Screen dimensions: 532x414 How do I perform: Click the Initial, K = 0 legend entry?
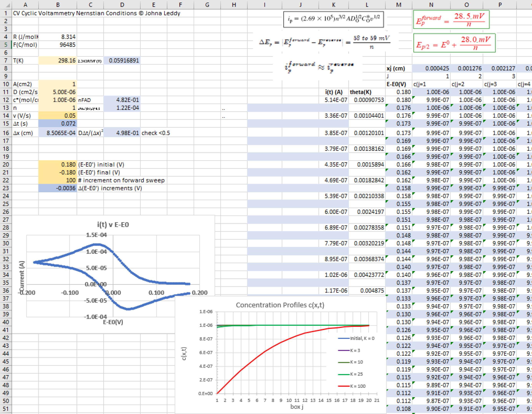[356, 338]
